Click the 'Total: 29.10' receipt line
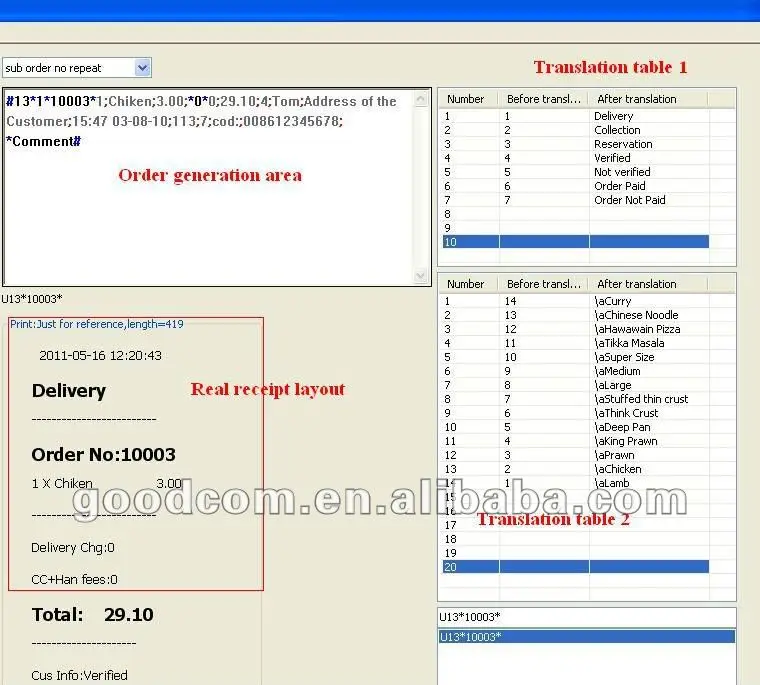Screen dimensions: 760x685 point(93,615)
